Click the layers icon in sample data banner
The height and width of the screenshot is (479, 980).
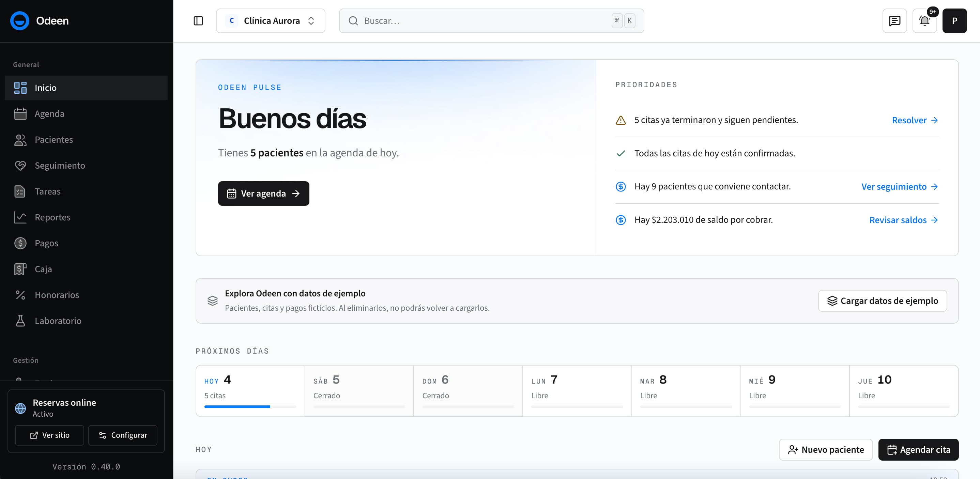(x=213, y=300)
